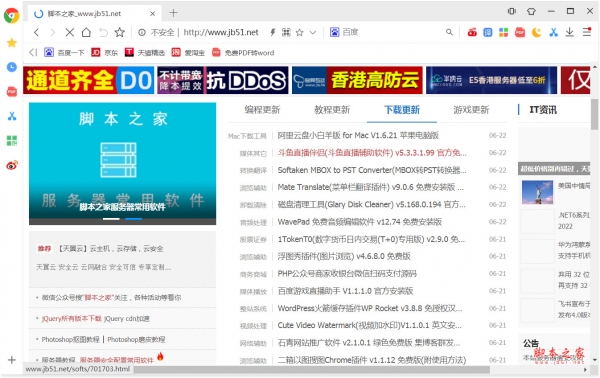
Task: Open the toolbar scissors screenshot icon
Action: click(553, 33)
